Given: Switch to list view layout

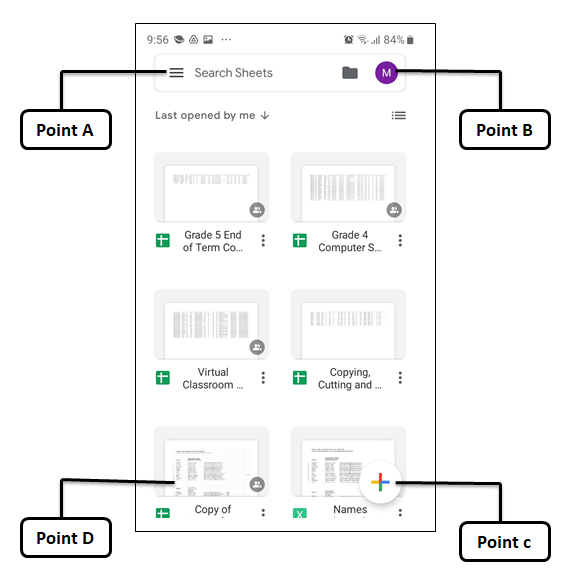Looking at the screenshot, I should 398,115.
